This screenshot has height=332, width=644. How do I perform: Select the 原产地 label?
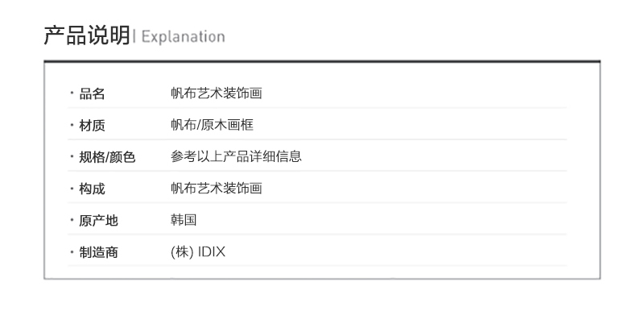coord(98,221)
